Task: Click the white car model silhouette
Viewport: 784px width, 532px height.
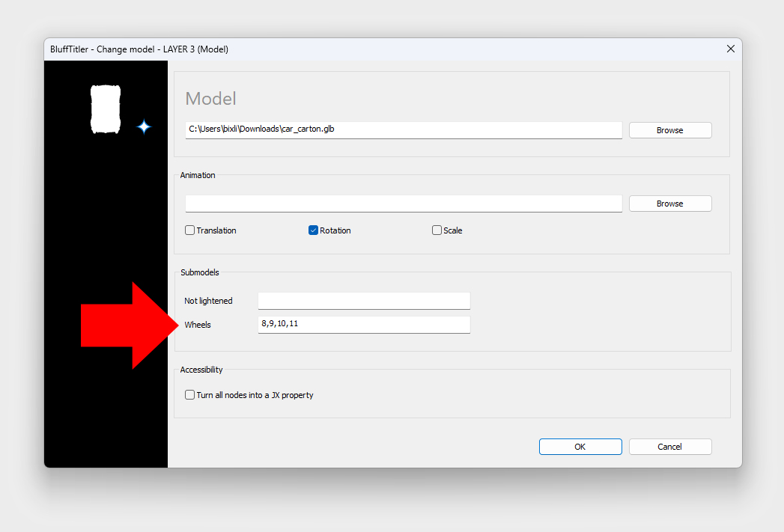Action: tap(105, 109)
